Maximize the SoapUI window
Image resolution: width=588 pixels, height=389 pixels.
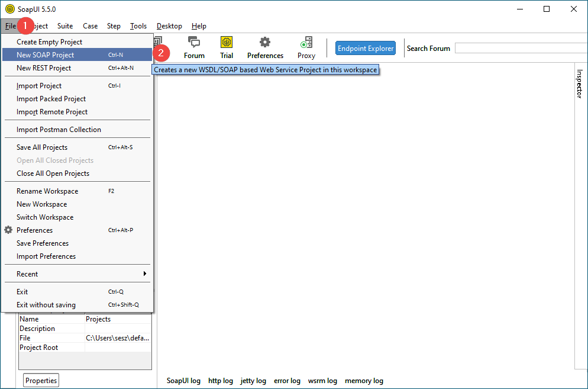pos(547,9)
